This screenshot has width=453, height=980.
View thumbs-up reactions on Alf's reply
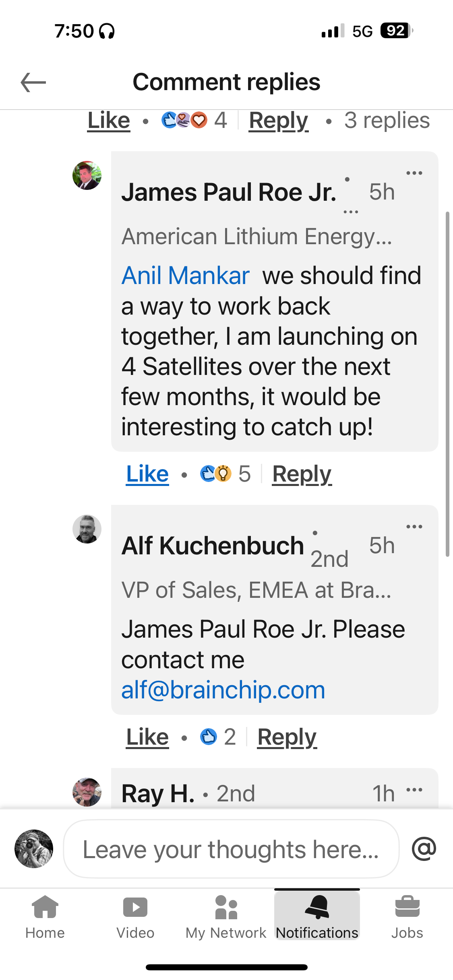point(218,737)
